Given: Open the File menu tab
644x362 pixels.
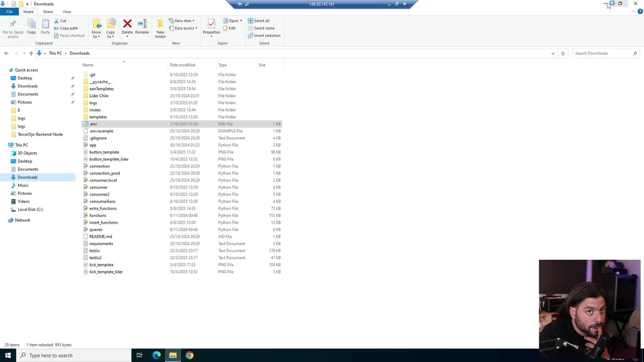Looking at the screenshot, I should point(9,12).
